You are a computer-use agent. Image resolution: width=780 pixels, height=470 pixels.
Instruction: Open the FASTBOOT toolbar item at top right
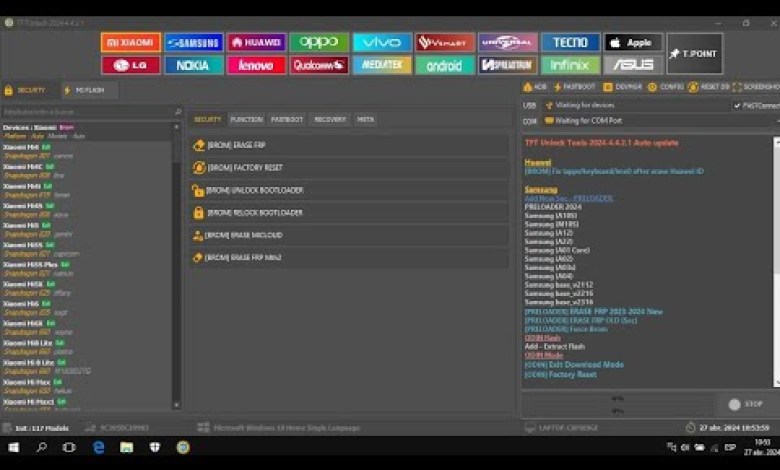click(x=575, y=87)
